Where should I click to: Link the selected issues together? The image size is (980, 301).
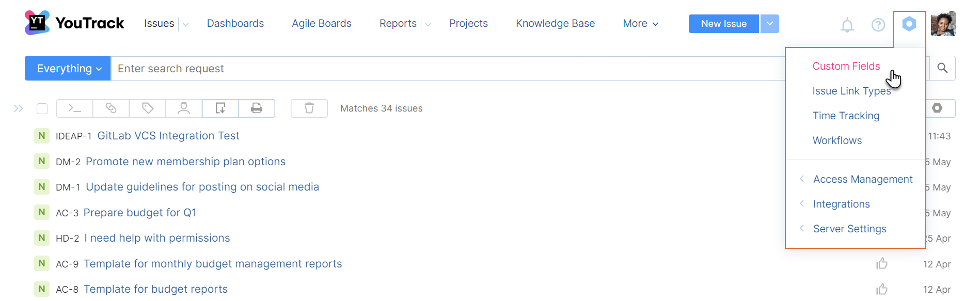(x=111, y=108)
